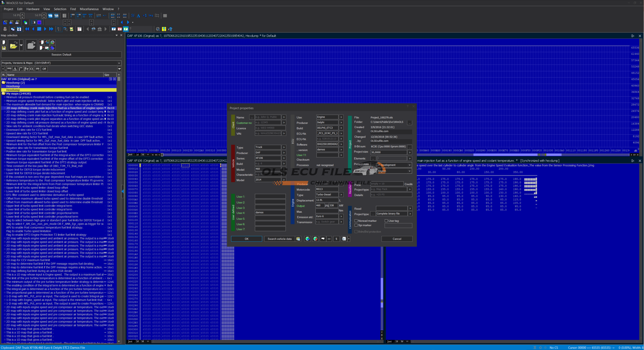Collapse the My maps folder tree
This screenshot has height=350, width=644.
pos(4,94)
